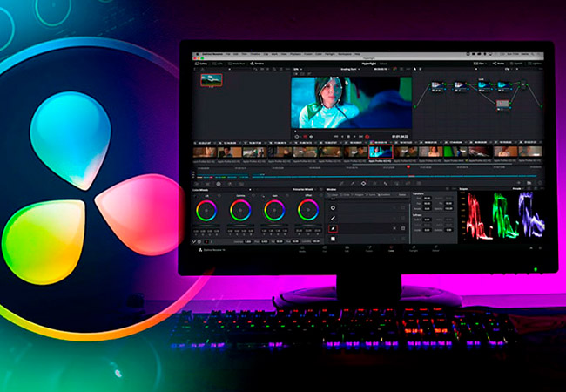
Task: Adjust the Offset color wheel
Action: click(x=308, y=211)
